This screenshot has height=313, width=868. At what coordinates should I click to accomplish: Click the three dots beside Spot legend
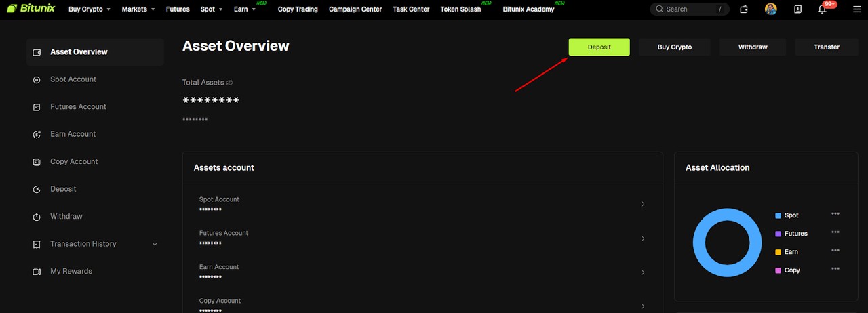(x=835, y=214)
